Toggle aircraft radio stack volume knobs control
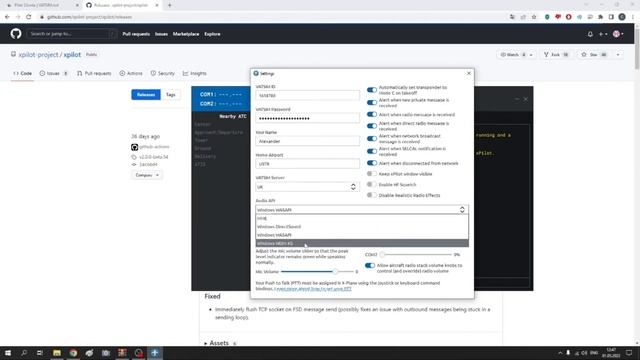This screenshot has width=640, height=360. coord(370,266)
